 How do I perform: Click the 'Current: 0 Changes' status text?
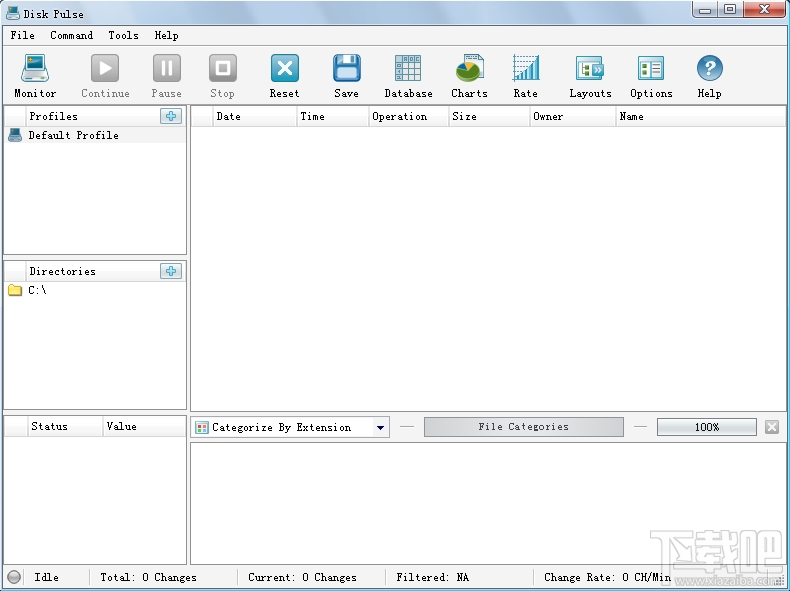point(302,577)
